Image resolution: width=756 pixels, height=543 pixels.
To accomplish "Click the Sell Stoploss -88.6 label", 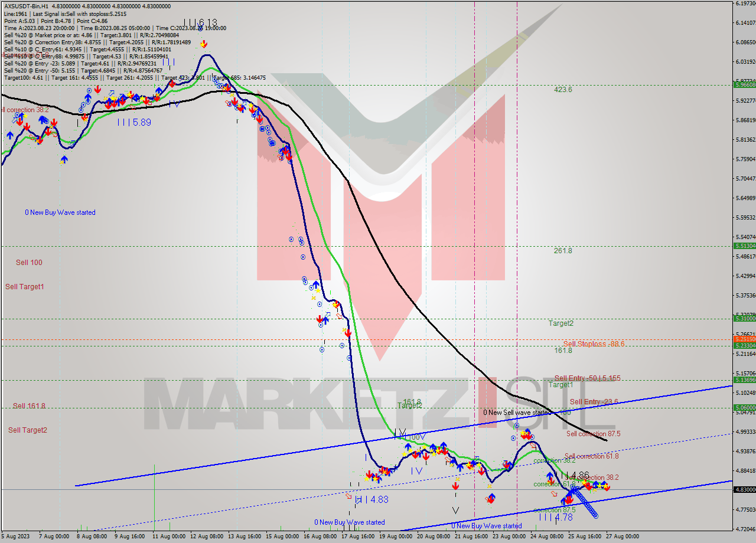I will coord(594,344).
